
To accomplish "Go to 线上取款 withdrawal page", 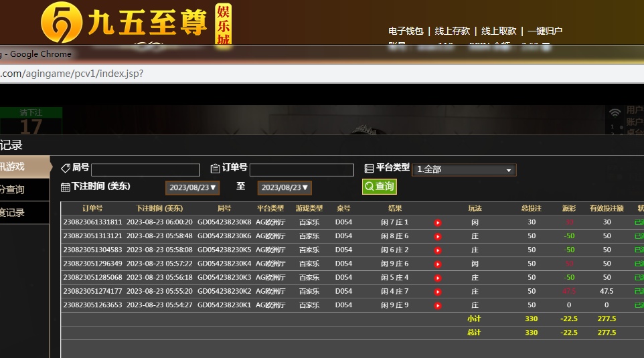I will coord(499,31).
